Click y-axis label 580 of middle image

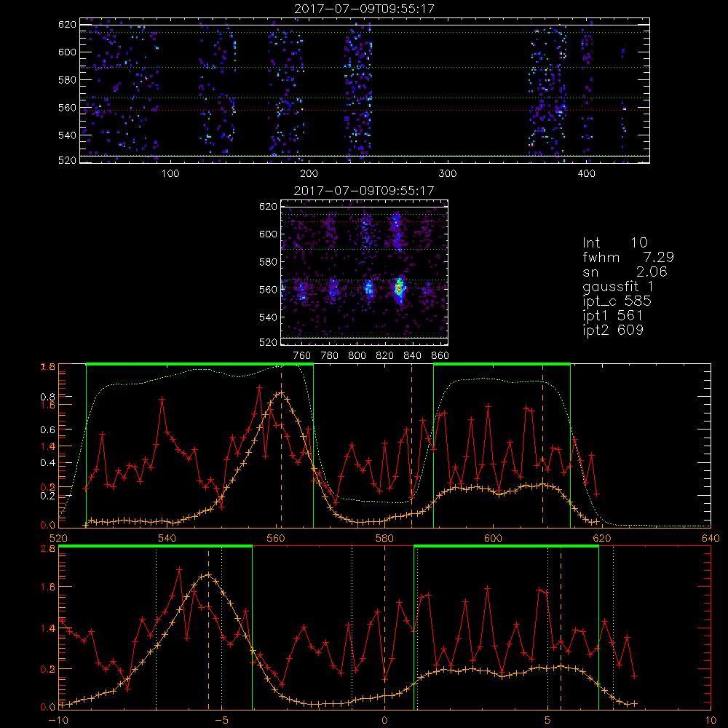tap(268, 262)
